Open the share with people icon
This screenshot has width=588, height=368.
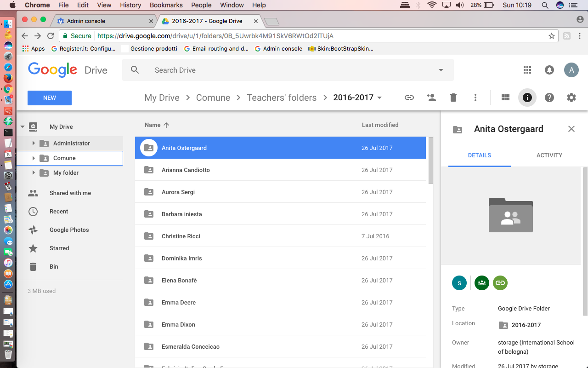[431, 98]
